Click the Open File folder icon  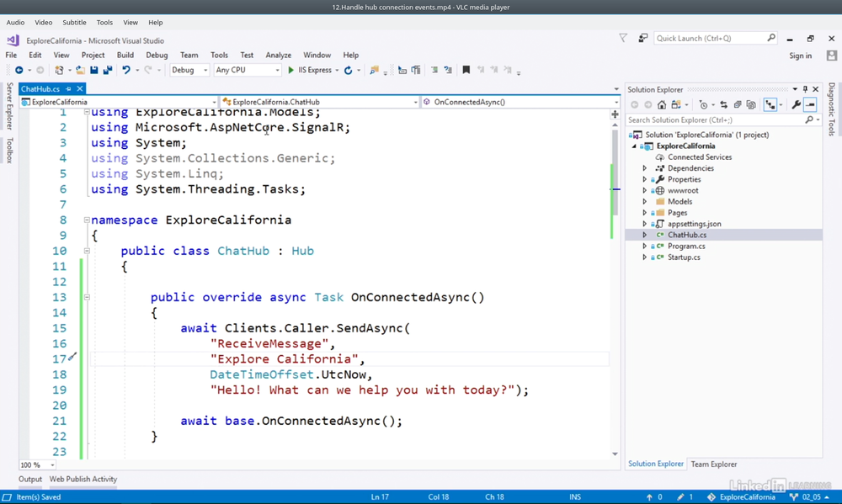[80, 70]
